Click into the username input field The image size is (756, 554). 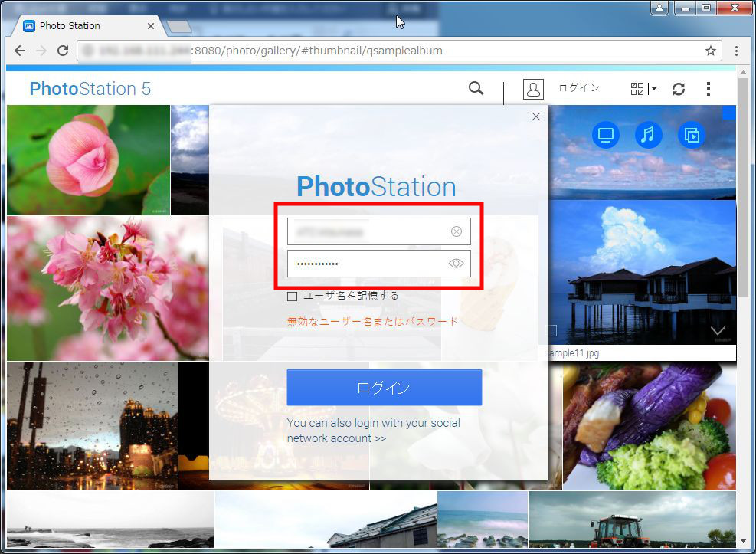379,231
